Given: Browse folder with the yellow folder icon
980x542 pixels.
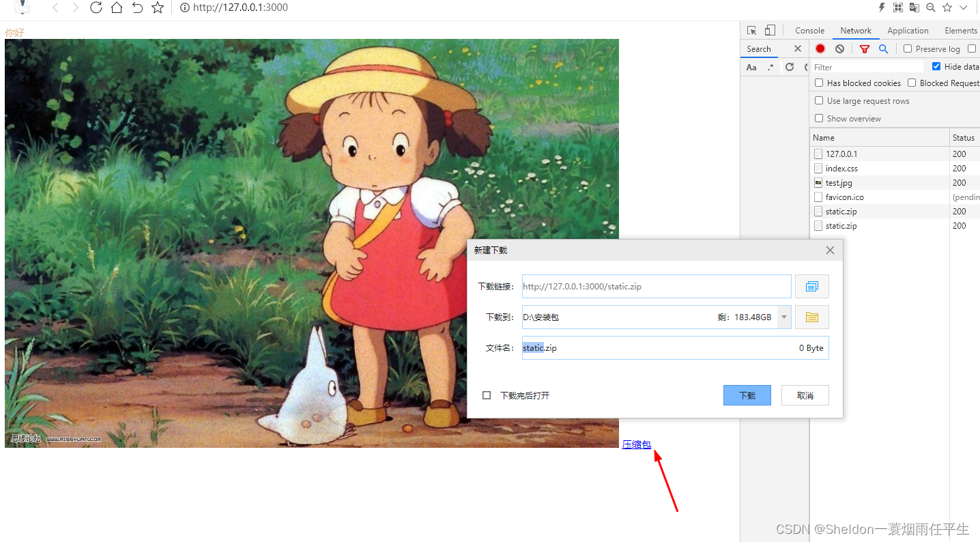Looking at the screenshot, I should (812, 317).
